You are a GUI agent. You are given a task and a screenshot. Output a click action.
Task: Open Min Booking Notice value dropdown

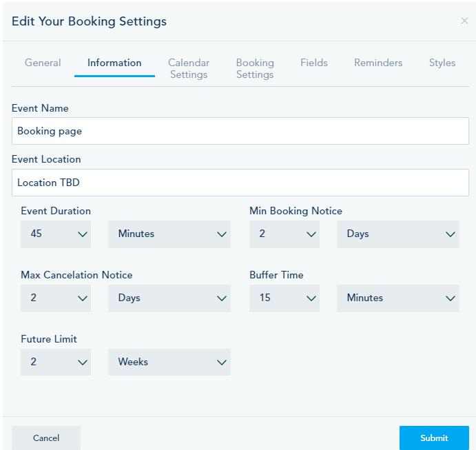pyautogui.click(x=284, y=234)
